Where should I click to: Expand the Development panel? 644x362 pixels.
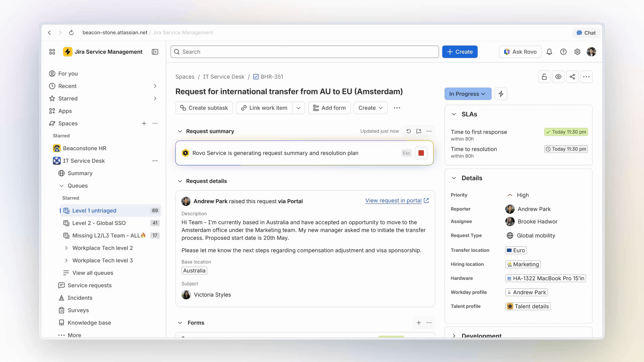(x=454, y=336)
